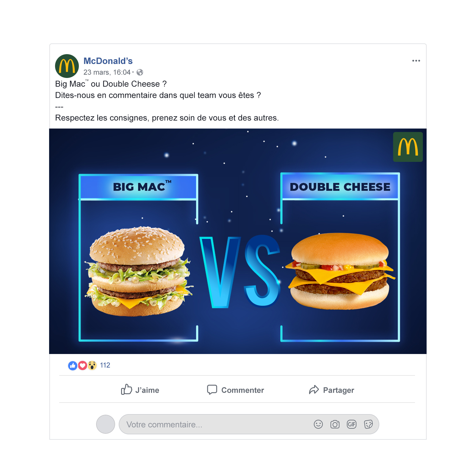Open the GIF picker in comment box
This screenshot has height=476, width=476.
click(352, 424)
